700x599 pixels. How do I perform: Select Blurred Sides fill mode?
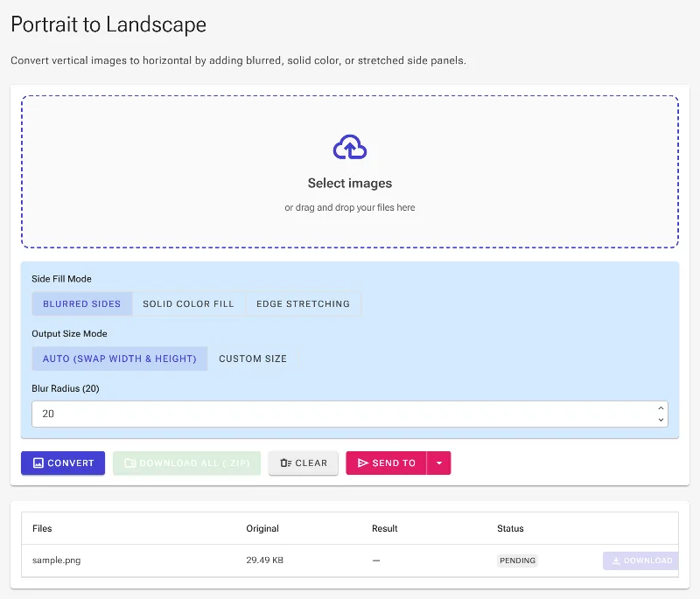[x=82, y=303]
